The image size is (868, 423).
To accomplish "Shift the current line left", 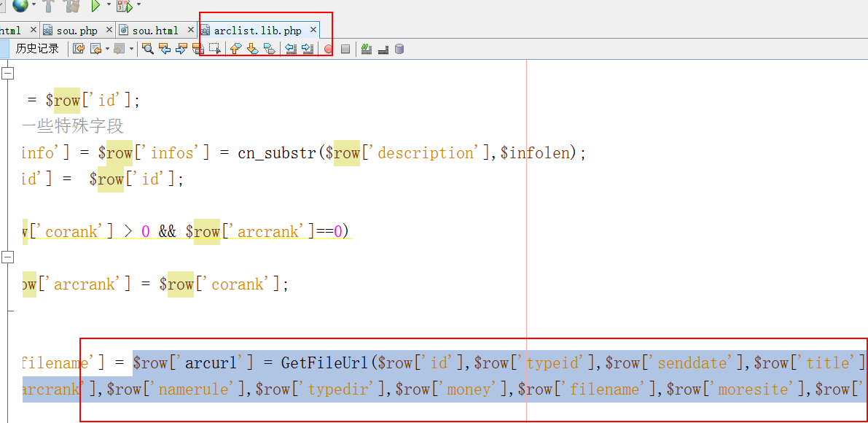I will [x=291, y=49].
